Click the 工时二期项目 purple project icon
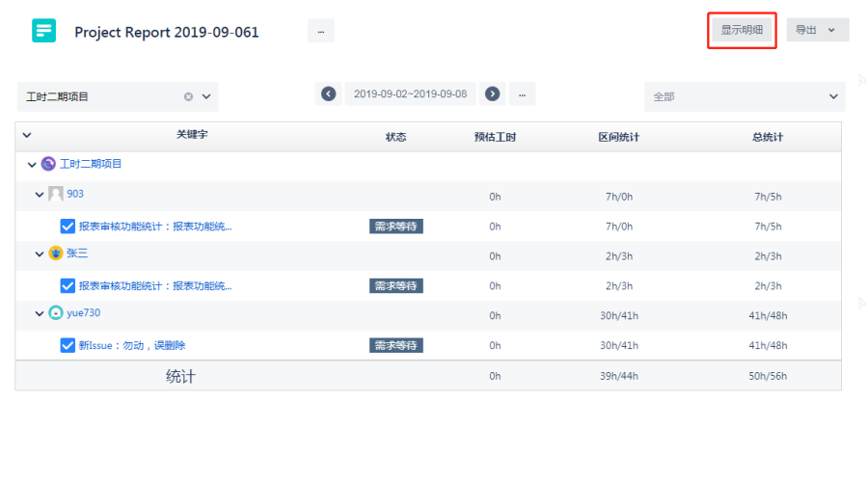Image resolution: width=868 pixels, height=480 pixels. tap(48, 164)
